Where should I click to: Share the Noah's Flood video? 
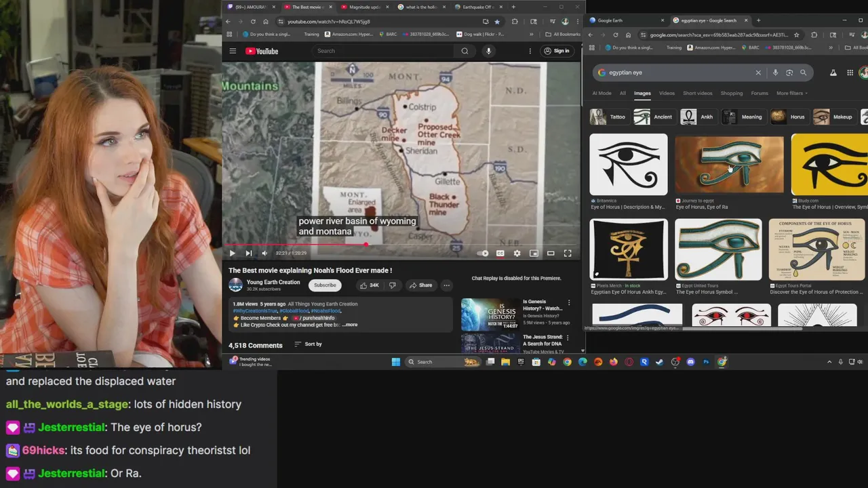(x=420, y=285)
